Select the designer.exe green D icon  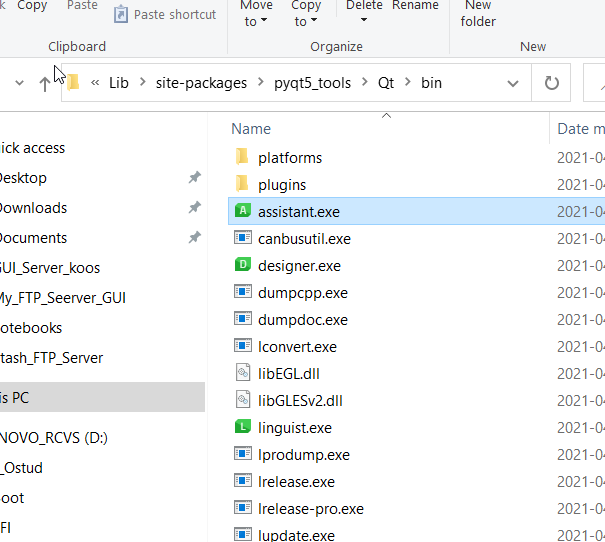point(243,265)
